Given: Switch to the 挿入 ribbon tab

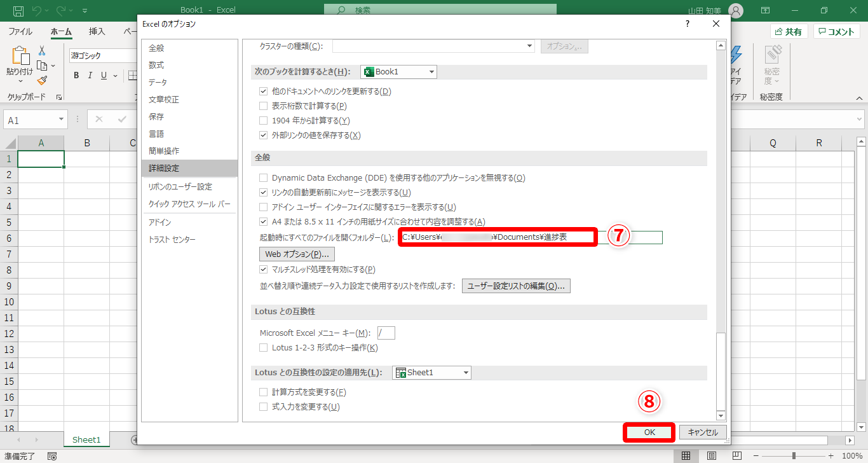Looking at the screenshot, I should 97,31.
